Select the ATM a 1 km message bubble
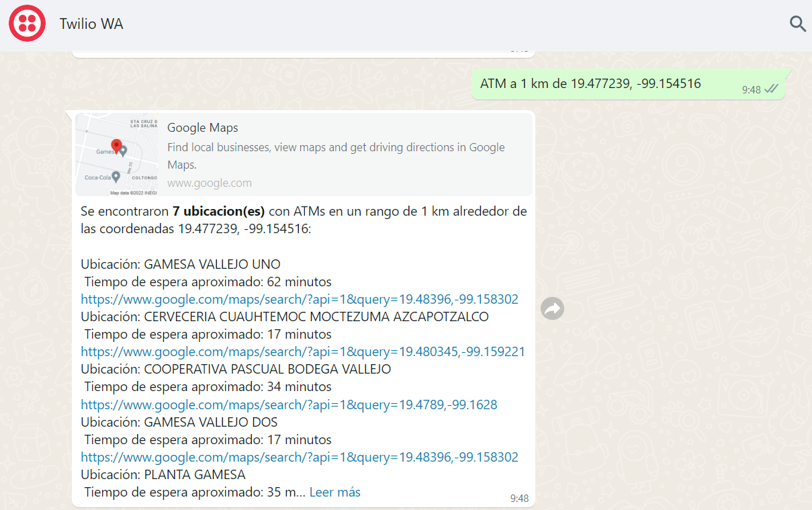This screenshot has width=812, height=510. point(591,83)
